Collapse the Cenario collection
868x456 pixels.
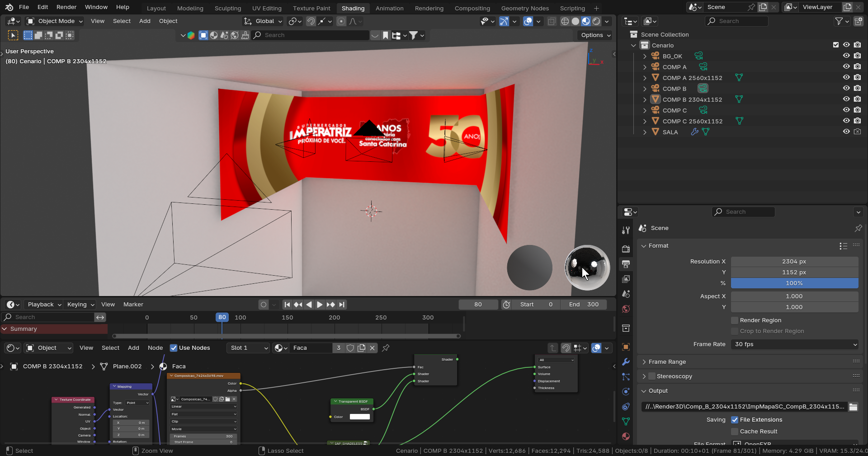pos(634,45)
